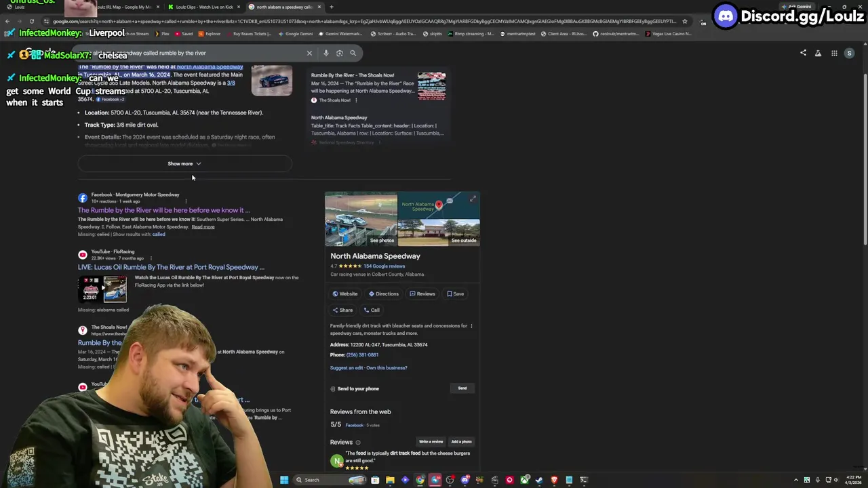
Task: Click Own this business link
Action: [x=387, y=368]
